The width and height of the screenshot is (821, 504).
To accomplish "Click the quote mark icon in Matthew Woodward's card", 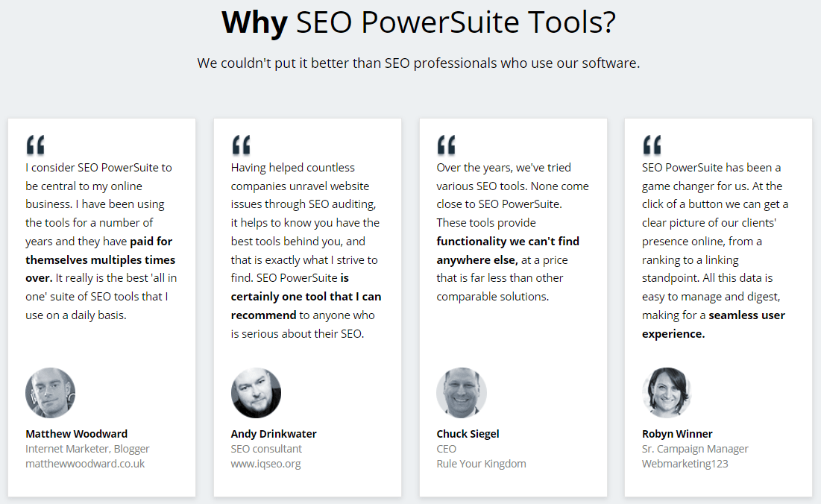I will (36, 145).
